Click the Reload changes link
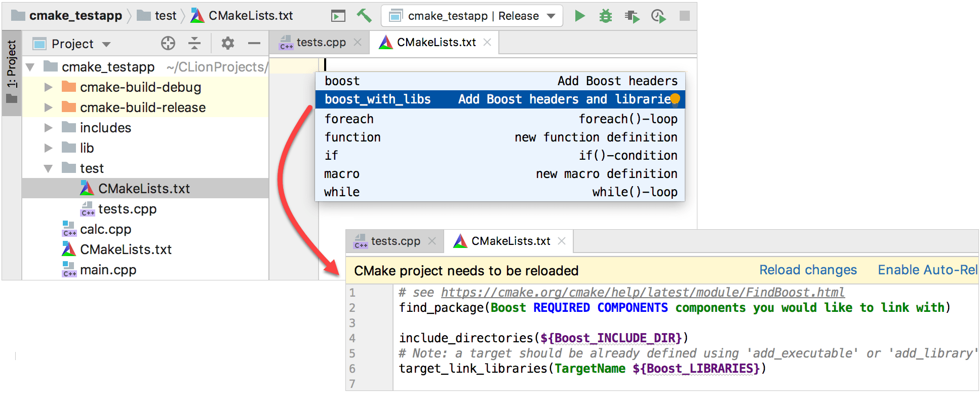This screenshot has height=393, width=980. click(807, 270)
